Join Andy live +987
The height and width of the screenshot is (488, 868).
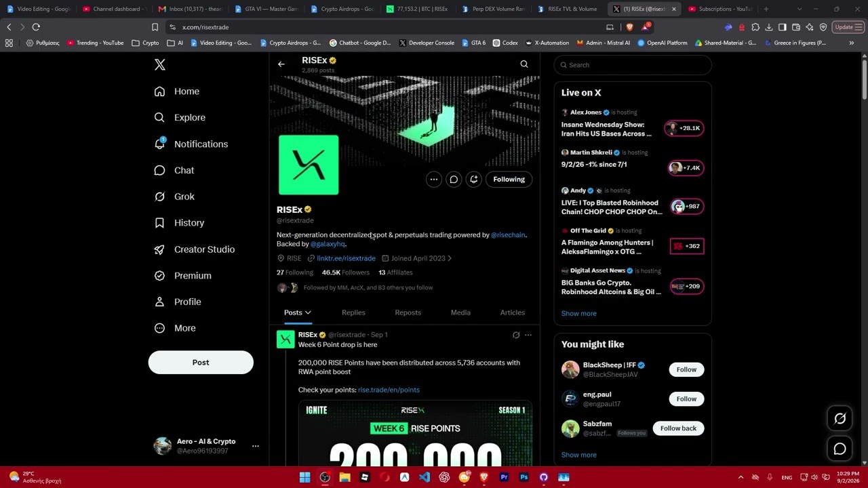coord(687,207)
